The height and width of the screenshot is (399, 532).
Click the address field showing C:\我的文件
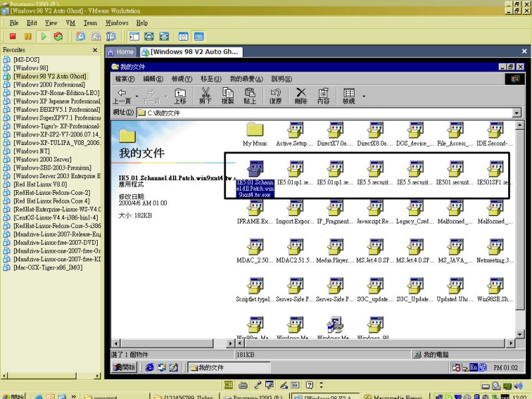325,112
